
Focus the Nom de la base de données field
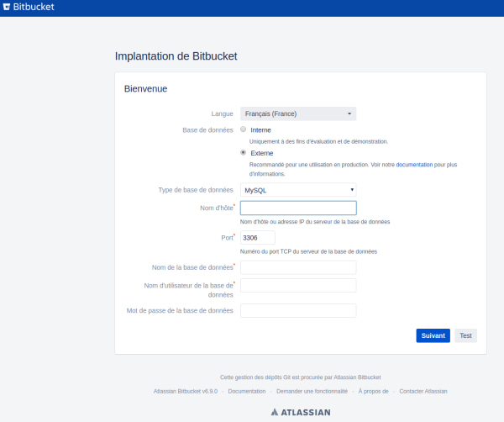tap(298, 267)
